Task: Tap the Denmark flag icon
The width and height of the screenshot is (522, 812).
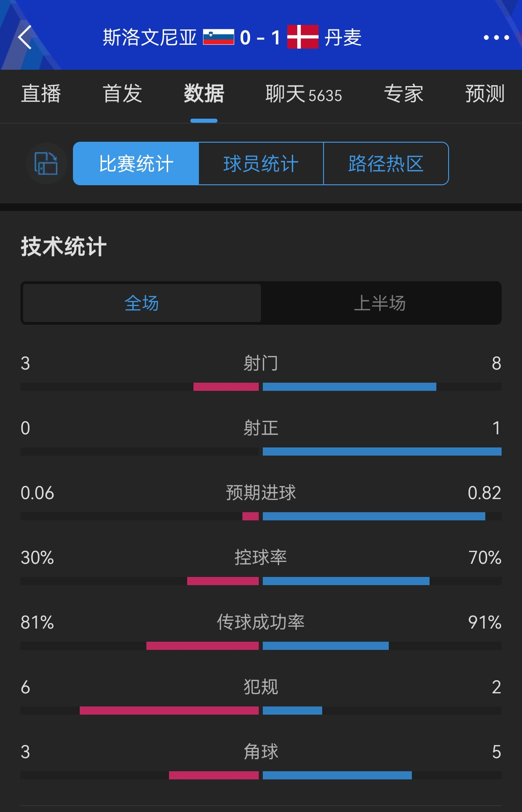Action: pos(303,37)
